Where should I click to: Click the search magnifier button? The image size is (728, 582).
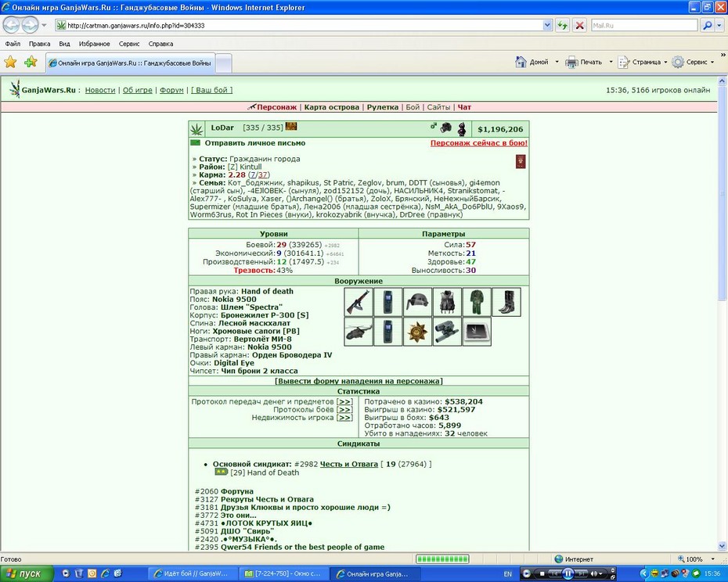(x=707, y=26)
